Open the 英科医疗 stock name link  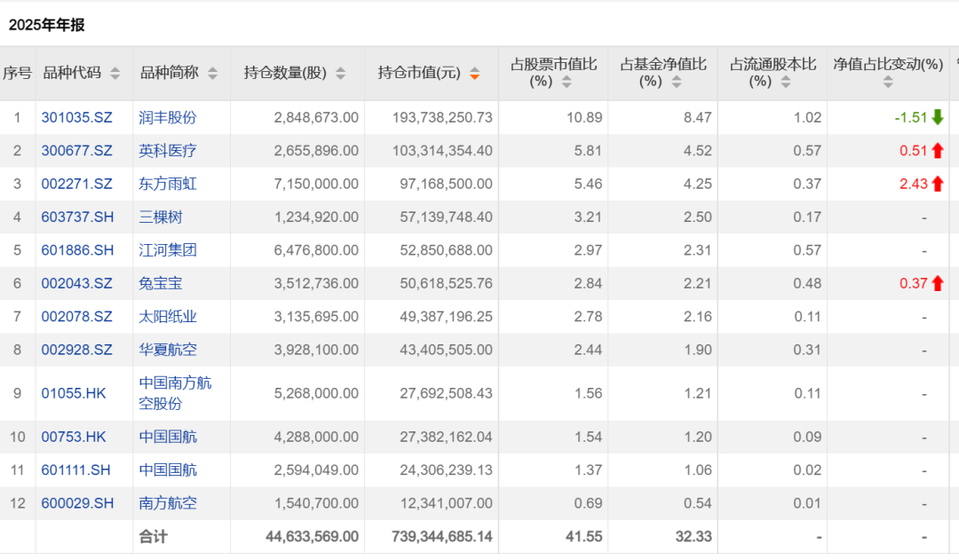168,151
